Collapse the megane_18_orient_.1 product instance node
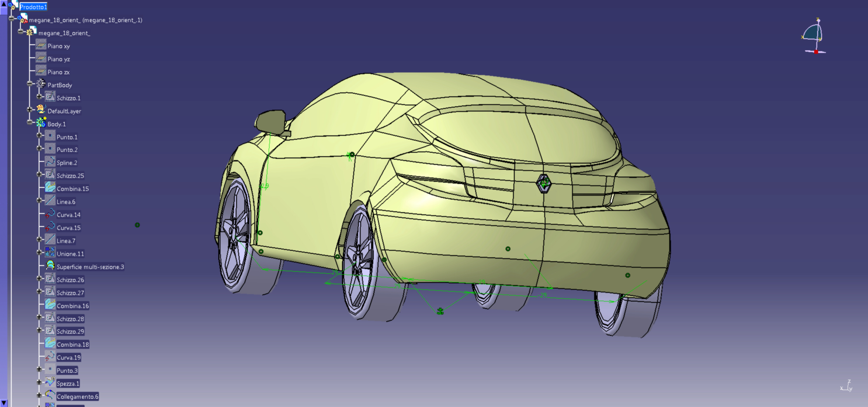This screenshot has width=868, height=407. pos(11,18)
